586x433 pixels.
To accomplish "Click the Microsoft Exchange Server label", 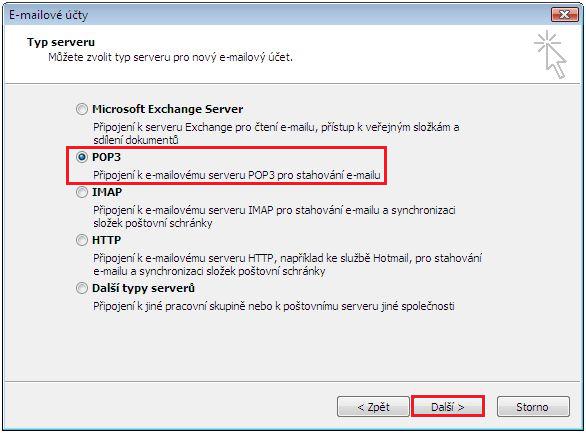I will point(167,109).
